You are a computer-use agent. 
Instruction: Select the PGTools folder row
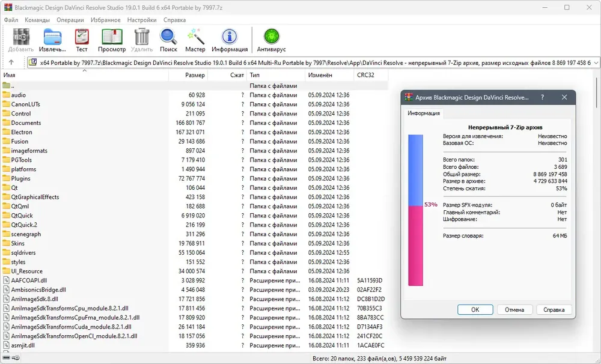click(x=195, y=160)
